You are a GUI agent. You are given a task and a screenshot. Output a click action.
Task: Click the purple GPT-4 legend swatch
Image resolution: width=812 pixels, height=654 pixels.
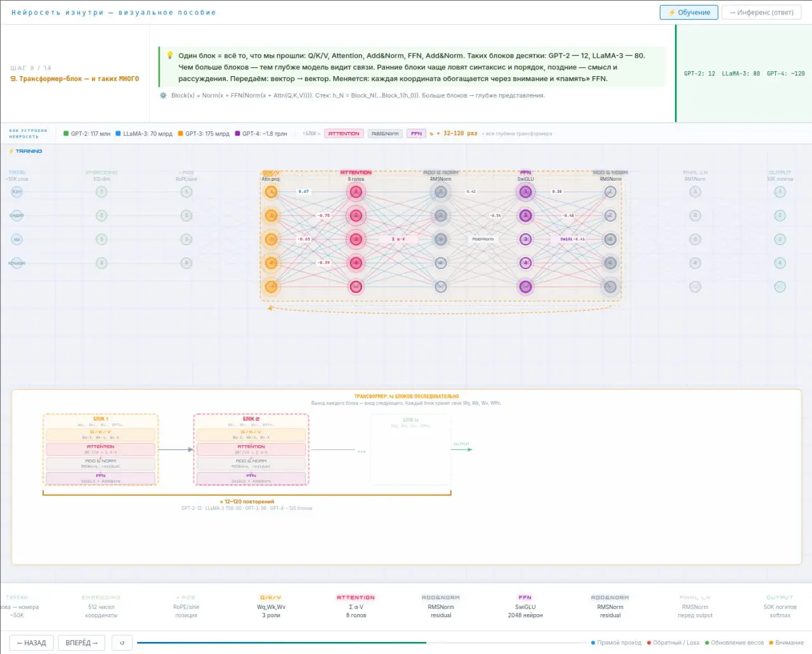(x=237, y=134)
